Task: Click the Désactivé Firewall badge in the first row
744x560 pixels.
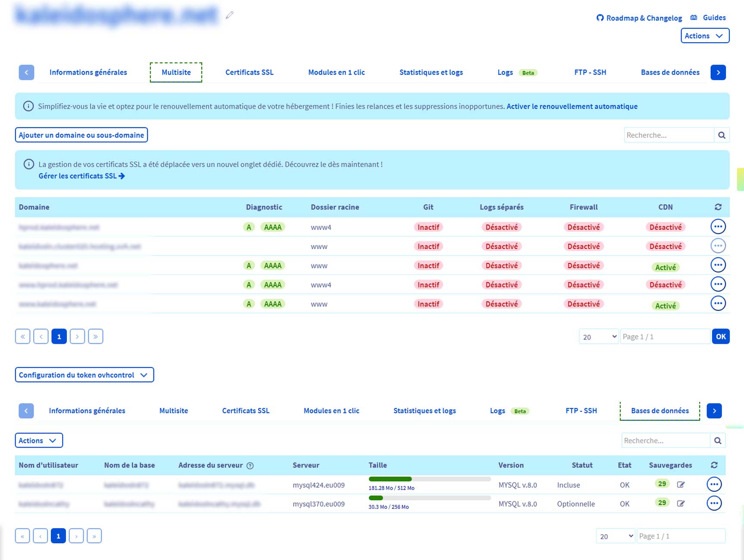Action: click(x=583, y=227)
